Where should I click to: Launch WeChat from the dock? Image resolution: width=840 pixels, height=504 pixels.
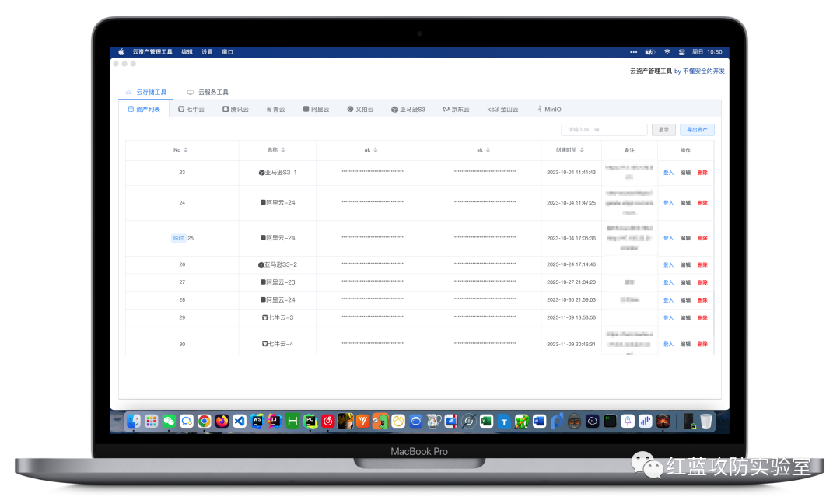point(169,422)
